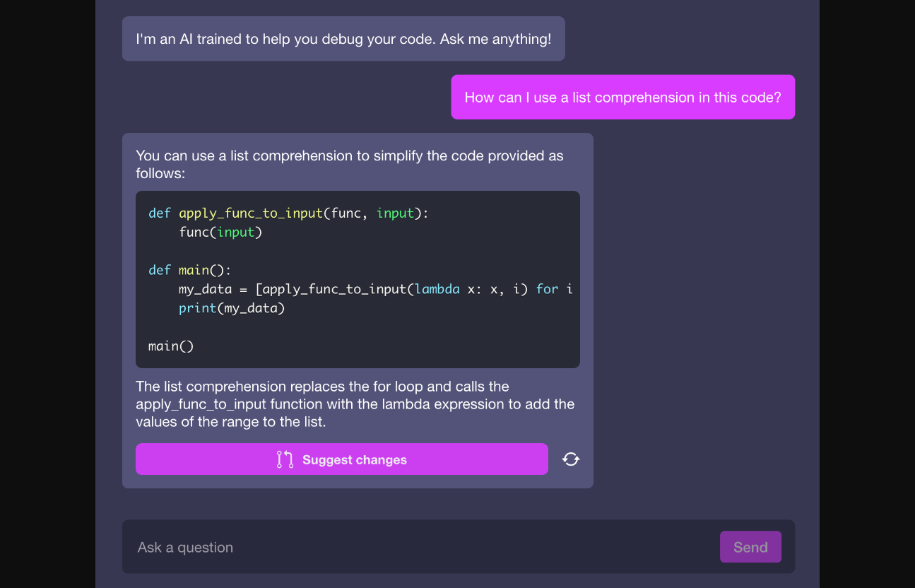915x588 pixels.
Task: Click the pull request icon in Suggest changes
Action: pyautogui.click(x=285, y=459)
